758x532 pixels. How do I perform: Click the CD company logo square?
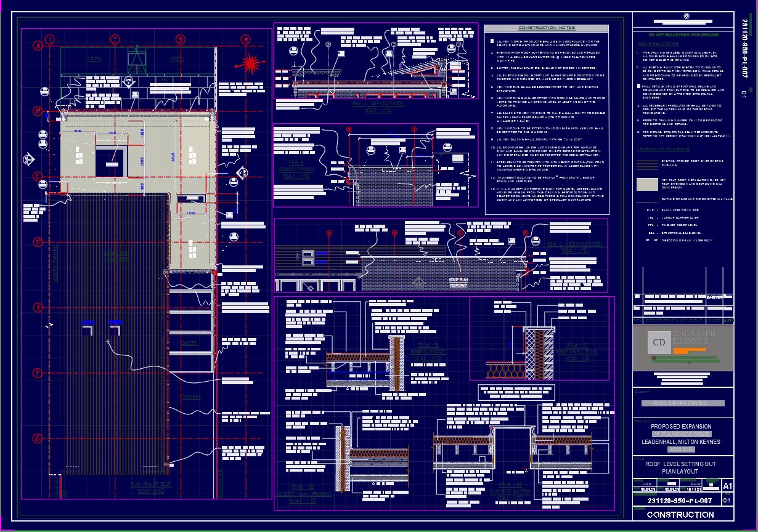click(x=659, y=342)
